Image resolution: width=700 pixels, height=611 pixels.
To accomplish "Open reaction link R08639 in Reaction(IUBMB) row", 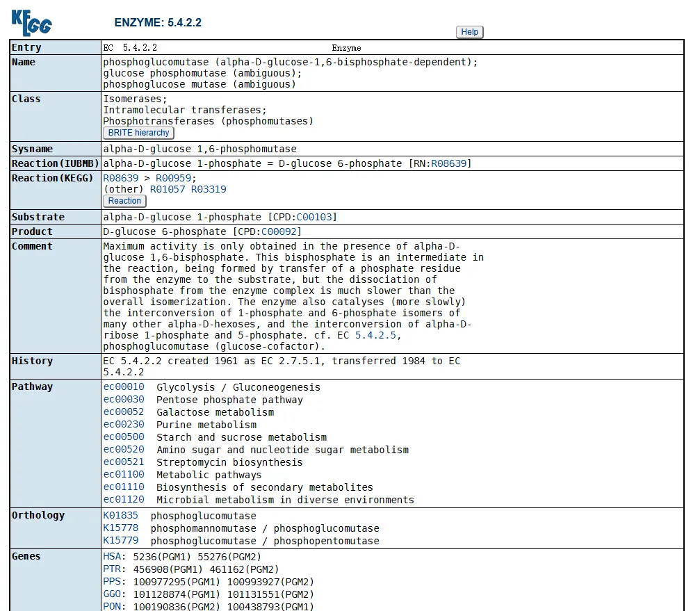I will tap(448, 163).
